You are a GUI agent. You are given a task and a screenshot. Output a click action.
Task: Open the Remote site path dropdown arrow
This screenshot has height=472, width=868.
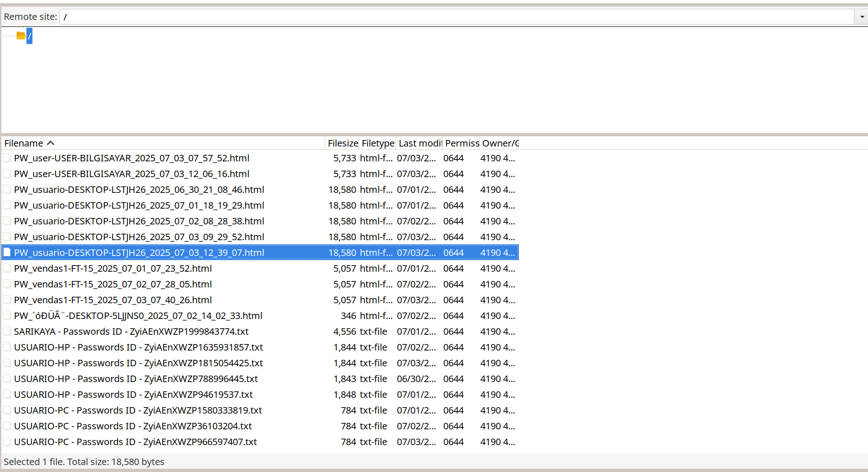click(x=862, y=17)
